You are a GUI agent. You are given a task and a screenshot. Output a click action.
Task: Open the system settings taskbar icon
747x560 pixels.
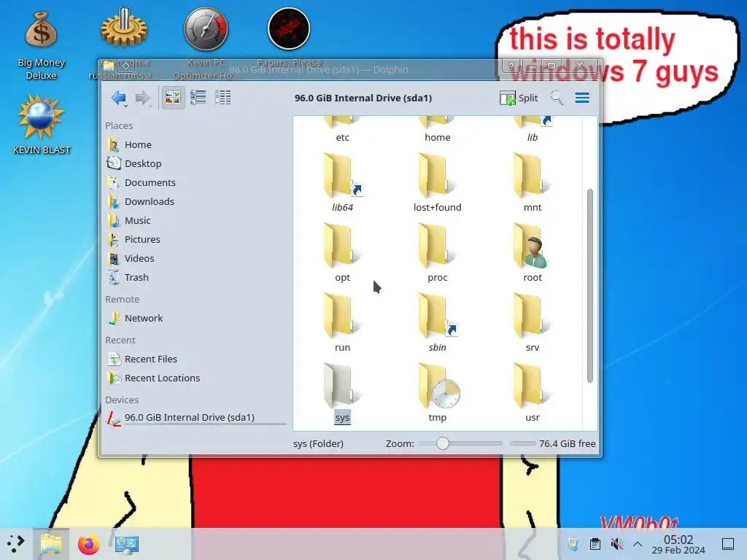click(127, 543)
